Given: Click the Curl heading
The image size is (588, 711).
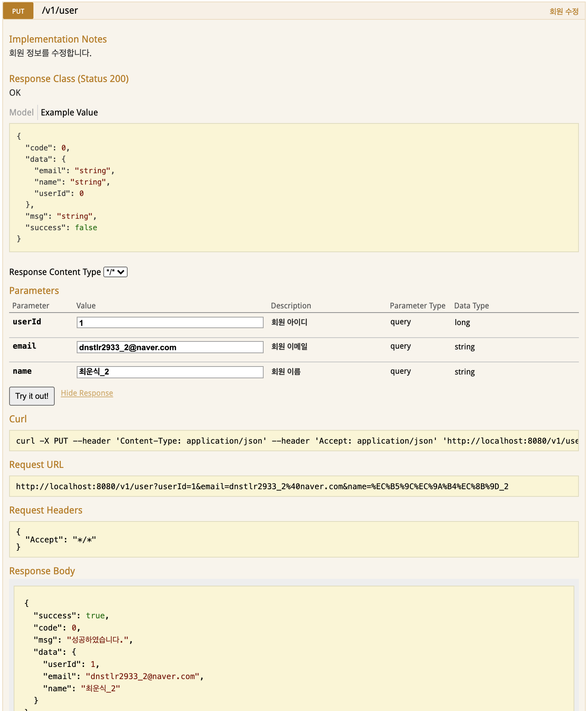Looking at the screenshot, I should pyautogui.click(x=18, y=419).
